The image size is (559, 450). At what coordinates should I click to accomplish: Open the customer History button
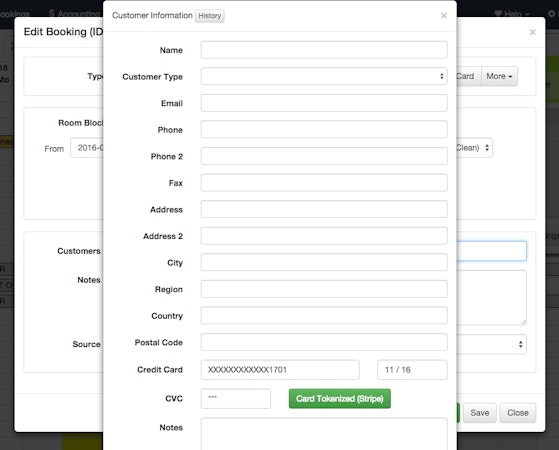[x=210, y=16]
